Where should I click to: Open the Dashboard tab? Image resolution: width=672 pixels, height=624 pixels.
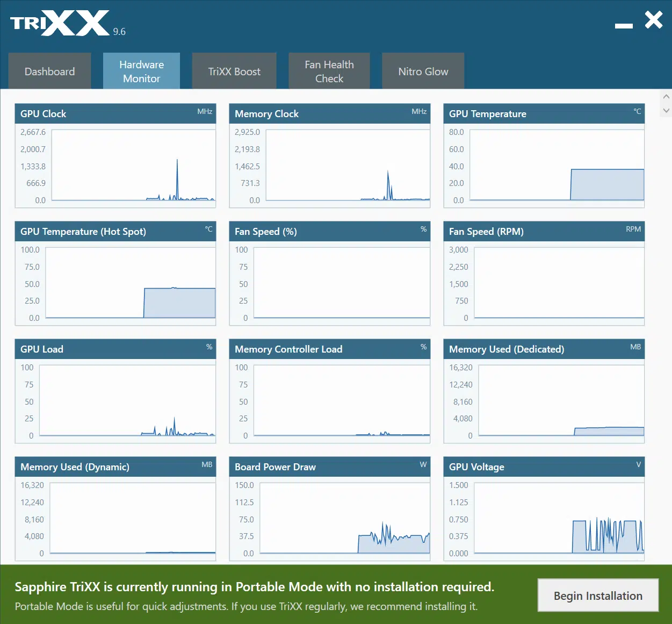point(49,71)
